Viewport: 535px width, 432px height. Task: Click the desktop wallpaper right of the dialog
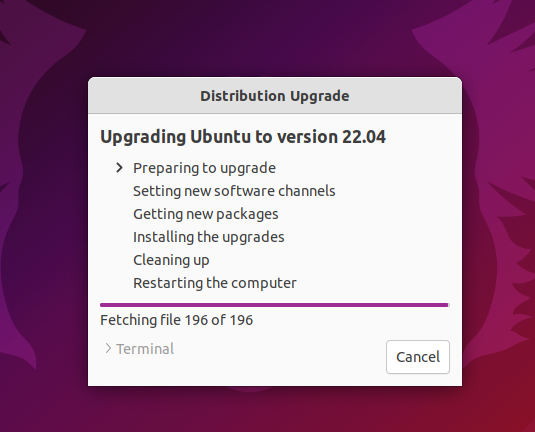pos(498,232)
